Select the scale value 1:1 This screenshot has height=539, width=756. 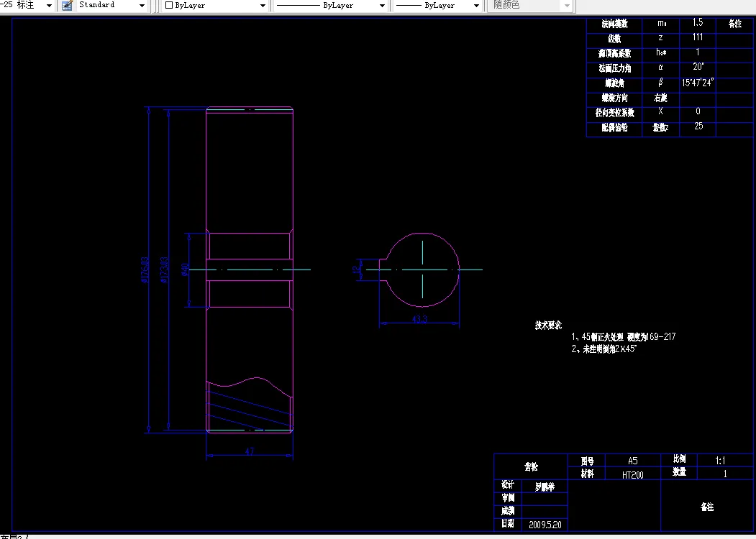720,461
